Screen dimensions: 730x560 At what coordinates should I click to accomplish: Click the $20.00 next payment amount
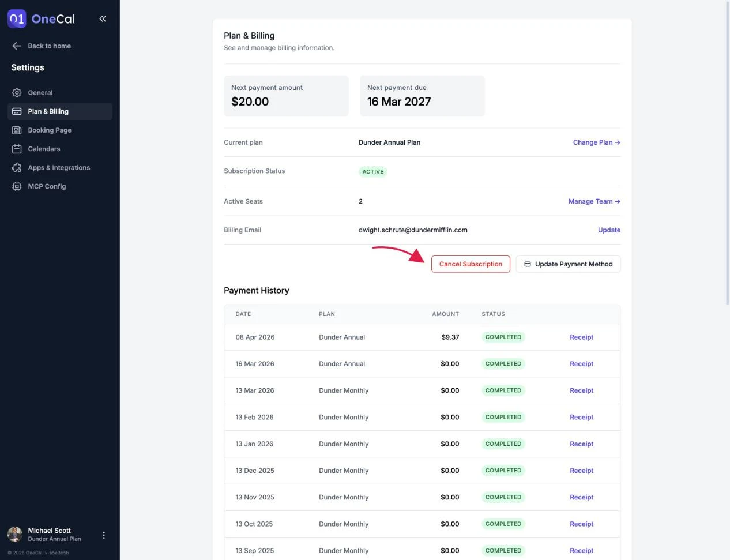coord(250,102)
